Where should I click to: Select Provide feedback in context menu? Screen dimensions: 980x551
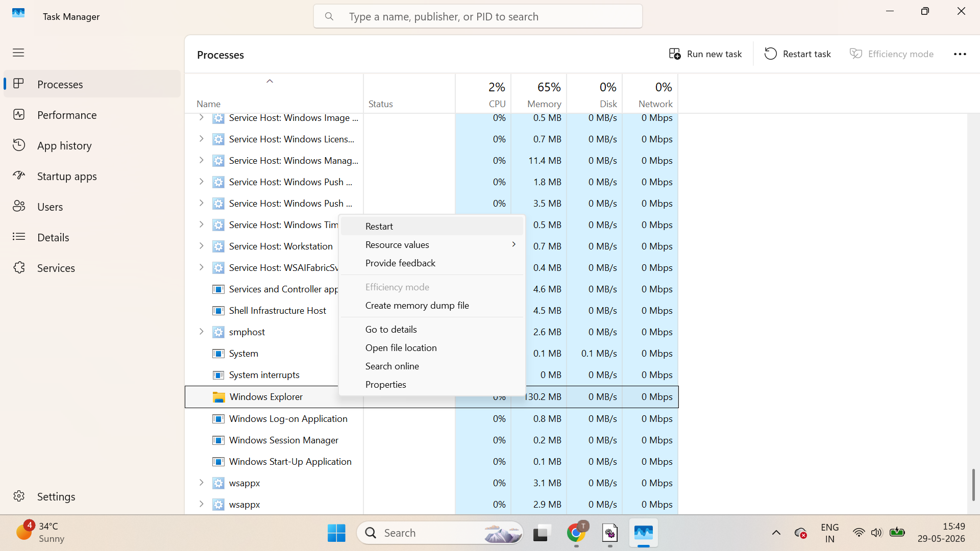pyautogui.click(x=432, y=263)
